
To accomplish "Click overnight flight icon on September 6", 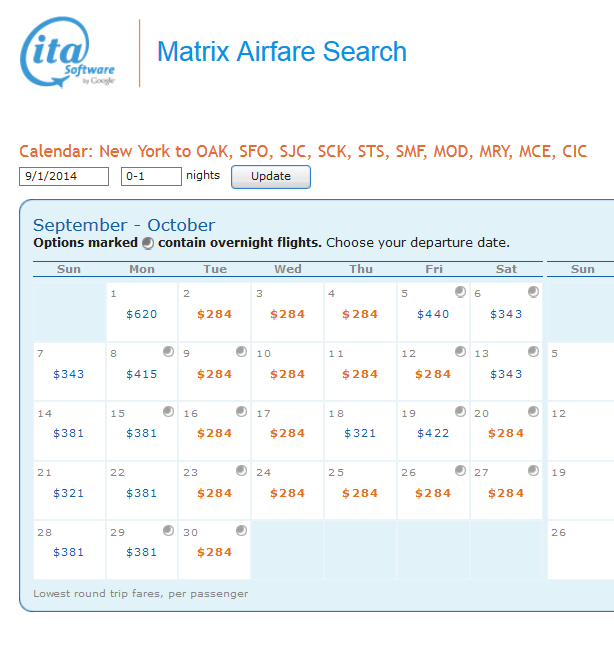I will pos(533,292).
